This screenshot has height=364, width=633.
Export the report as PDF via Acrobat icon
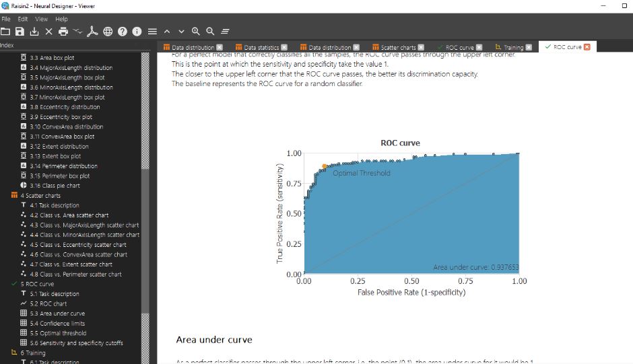click(x=92, y=31)
